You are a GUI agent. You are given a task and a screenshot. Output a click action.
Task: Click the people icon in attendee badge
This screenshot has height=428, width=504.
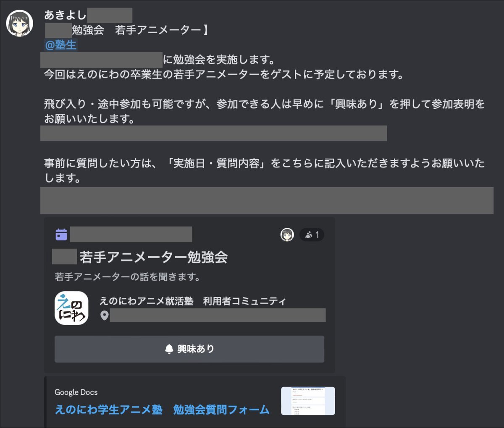point(309,235)
